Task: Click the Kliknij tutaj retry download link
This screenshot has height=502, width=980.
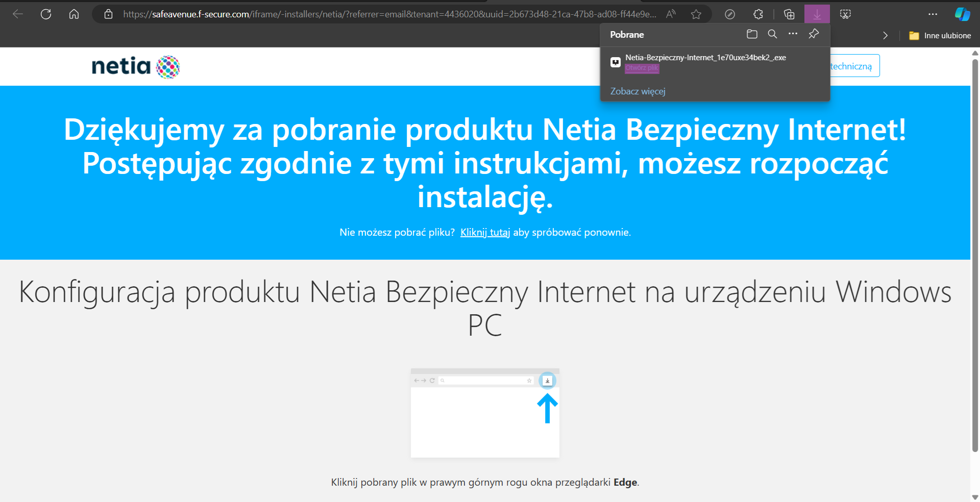Action: click(x=485, y=233)
